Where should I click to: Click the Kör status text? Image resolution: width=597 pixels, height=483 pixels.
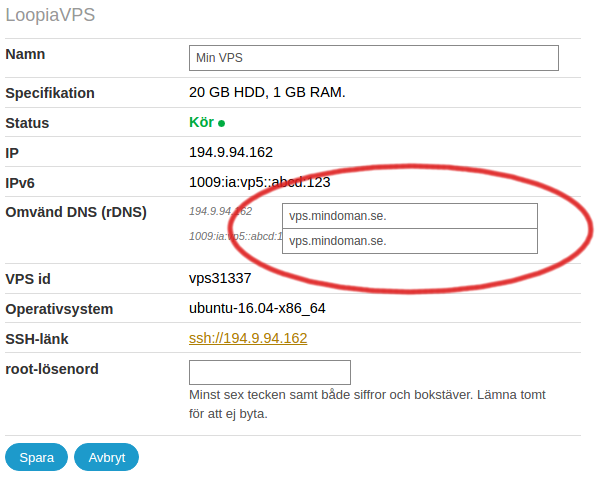click(201, 122)
